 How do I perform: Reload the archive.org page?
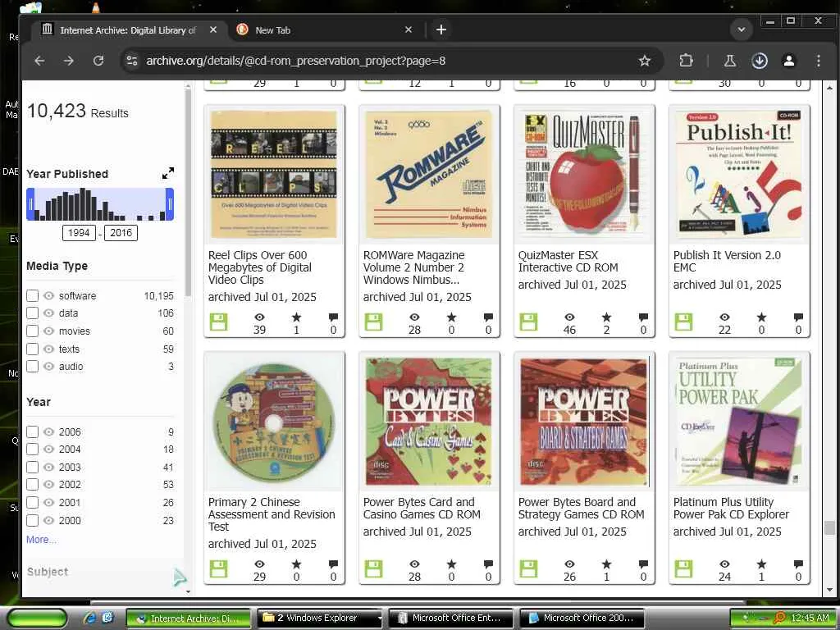pyautogui.click(x=98, y=61)
